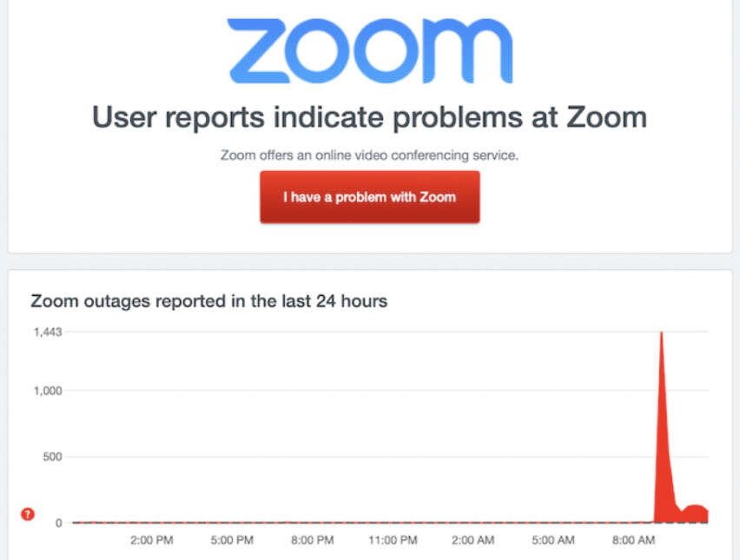Click the 'User reports indicate problems at Zoom' heading
Screen dimensions: 740x560
pyautogui.click(x=369, y=116)
